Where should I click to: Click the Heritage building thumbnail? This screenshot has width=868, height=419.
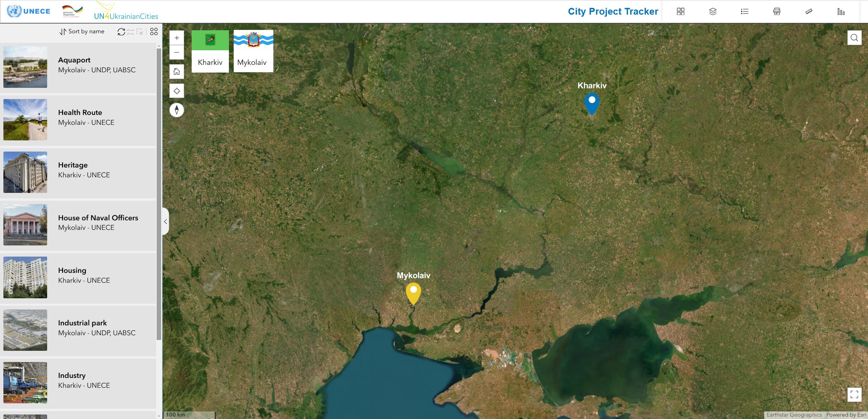25,172
